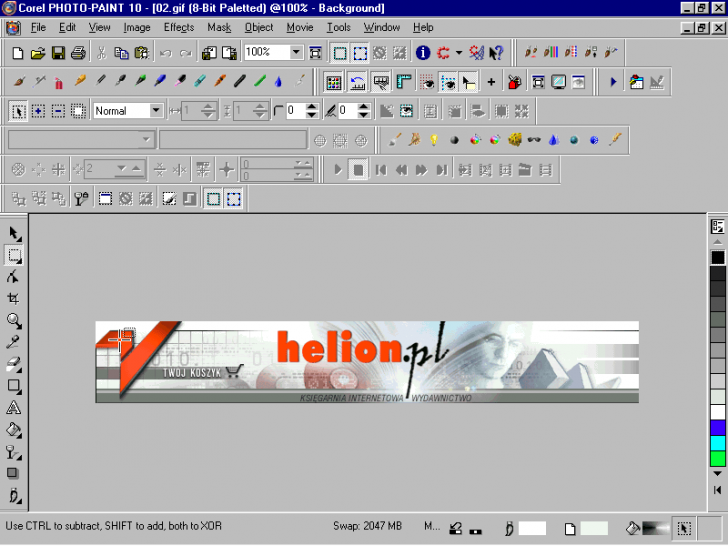This screenshot has height=546, width=728.
Task: Pick the blue swatch in color palette
Action: click(x=718, y=427)
